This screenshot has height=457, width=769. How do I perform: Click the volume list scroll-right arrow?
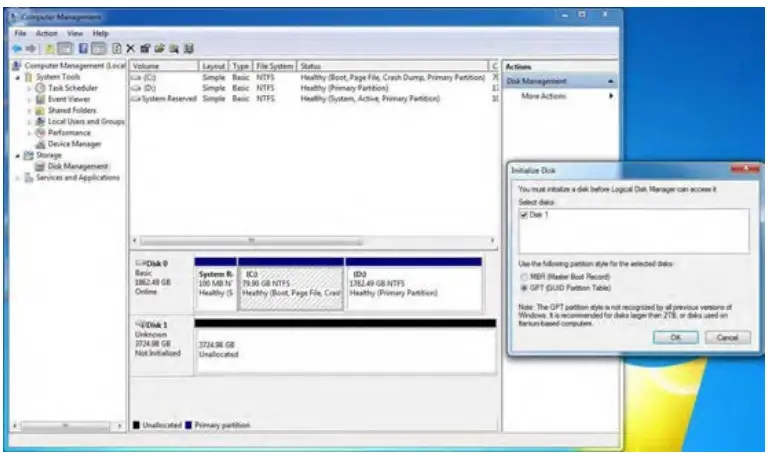[492, 241]
